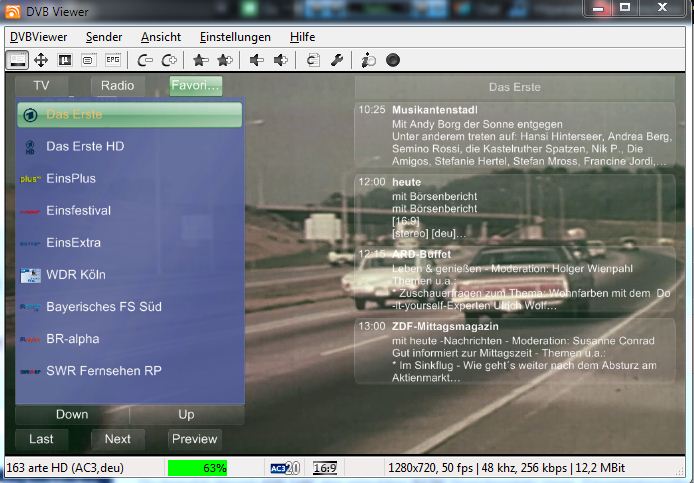This screenshot has height=483, width=694.
Task: Click the EinsPlus channel logo
Action: click(x=31, y=179)
